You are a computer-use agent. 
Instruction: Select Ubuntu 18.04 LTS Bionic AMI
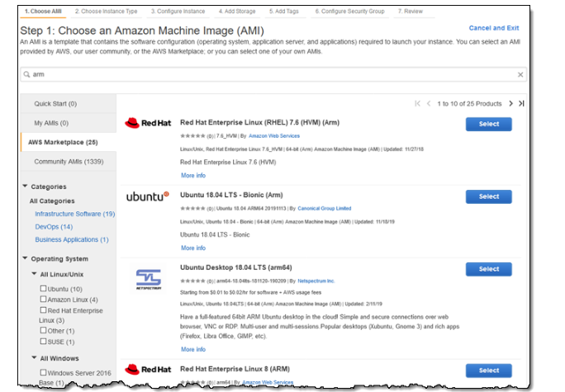pos(489,196)
